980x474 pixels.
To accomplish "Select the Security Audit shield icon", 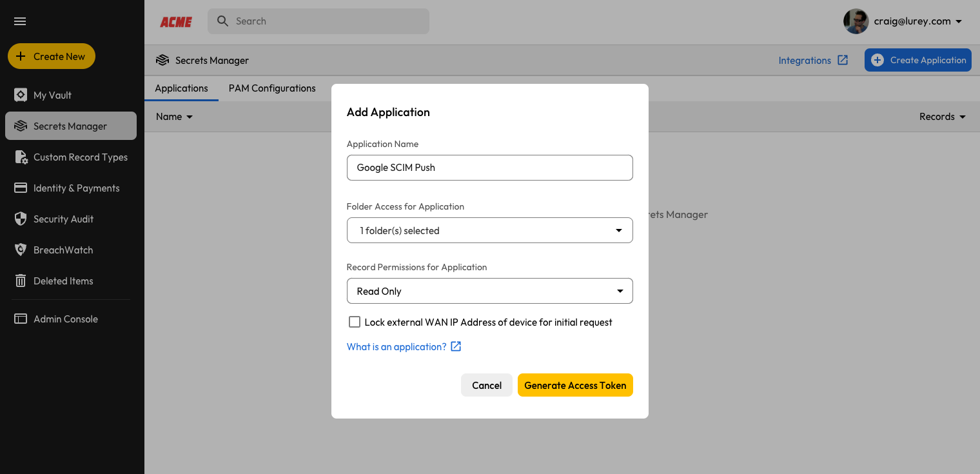I will 21,219.
